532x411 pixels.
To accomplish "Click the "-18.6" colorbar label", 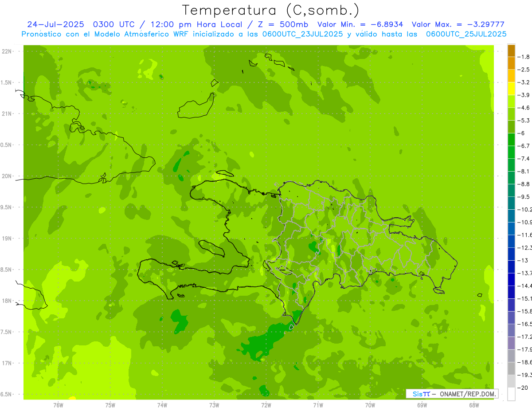I will [x=524, y=362].
